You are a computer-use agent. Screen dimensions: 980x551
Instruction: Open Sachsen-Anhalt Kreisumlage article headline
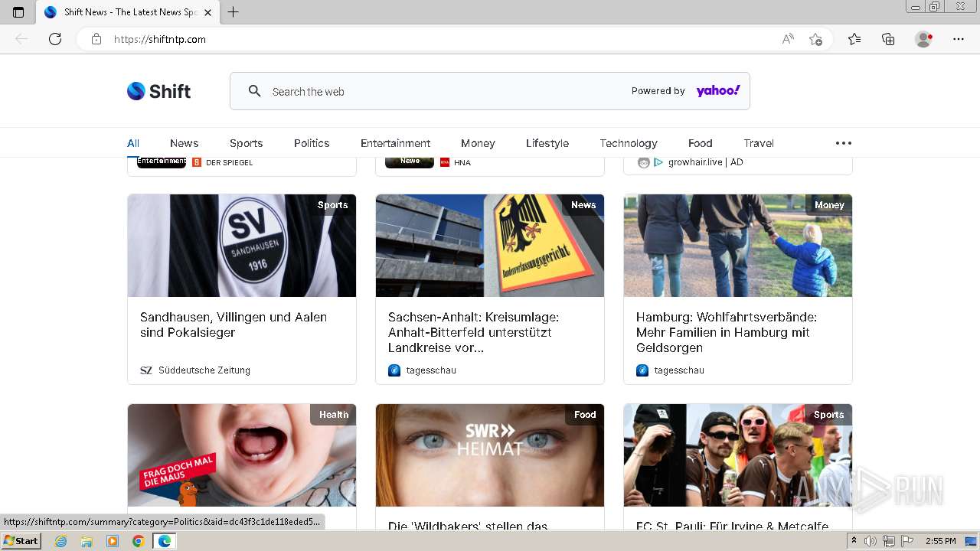474,332
